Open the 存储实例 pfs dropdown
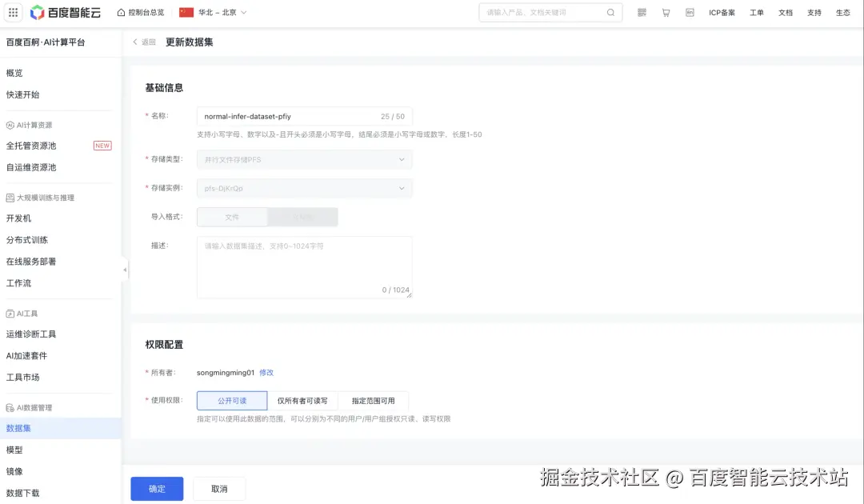 pyautogui.click(x=304, y=188)
